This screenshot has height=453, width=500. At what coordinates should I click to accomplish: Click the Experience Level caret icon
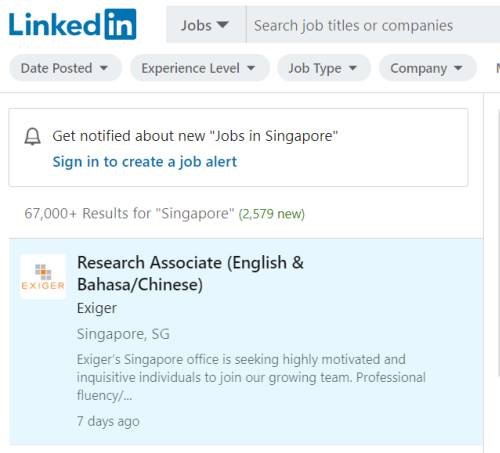(251, 68)
